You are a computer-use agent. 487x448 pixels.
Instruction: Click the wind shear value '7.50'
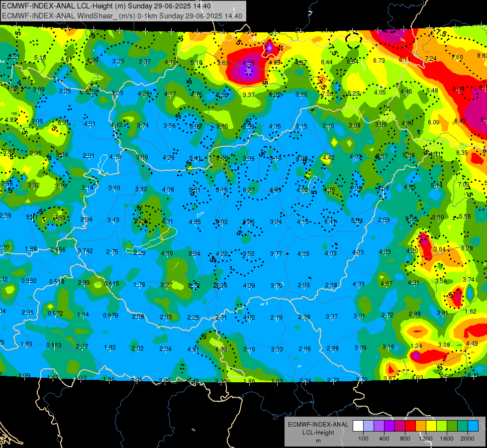click(457, 57)
